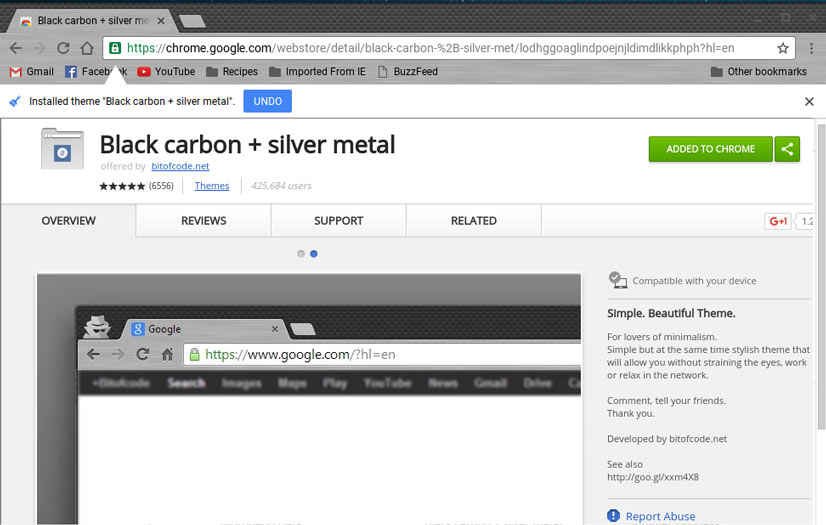826x525 pixels.
Task: Open the YouTube bookmark
Action: click(x=166, y=72)
